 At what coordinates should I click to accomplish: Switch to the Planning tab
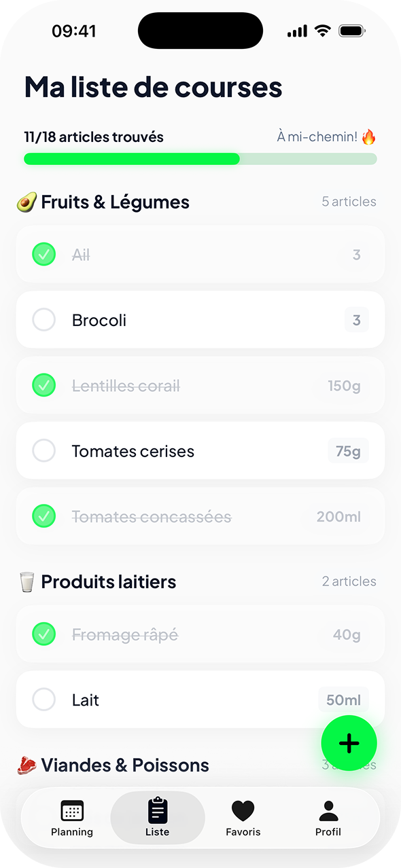click(72, 818)
